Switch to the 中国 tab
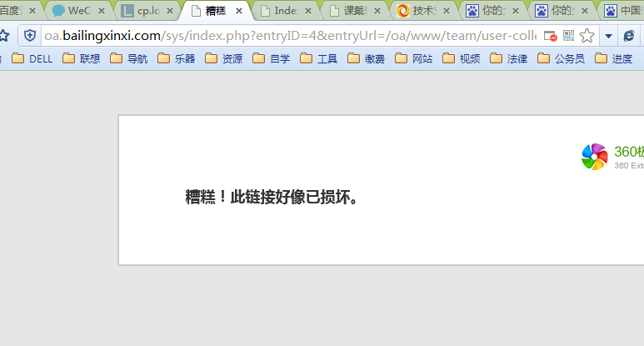 (623, 11)
